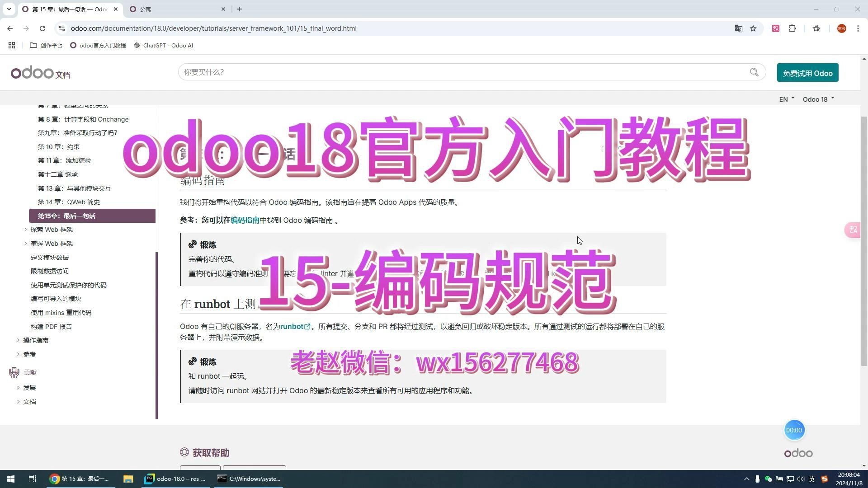Select 第15章: 最后一句话 in sidebar
Viewport: 868px width, 488px height.
point(92,216)
